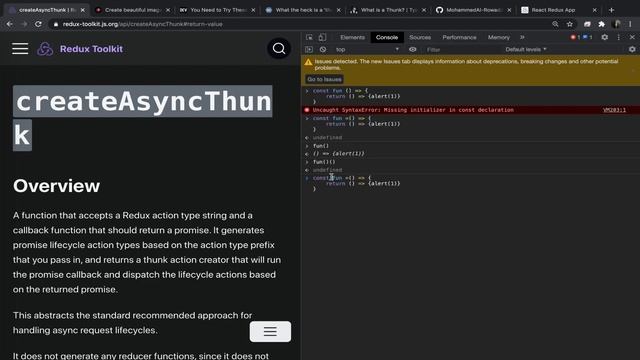
Task: Click the Redux Toolkit logo icon
Action: point(45,49)
